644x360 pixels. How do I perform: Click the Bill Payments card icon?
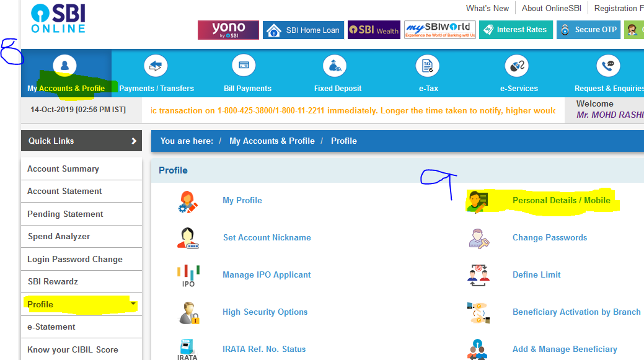[244, 66]
